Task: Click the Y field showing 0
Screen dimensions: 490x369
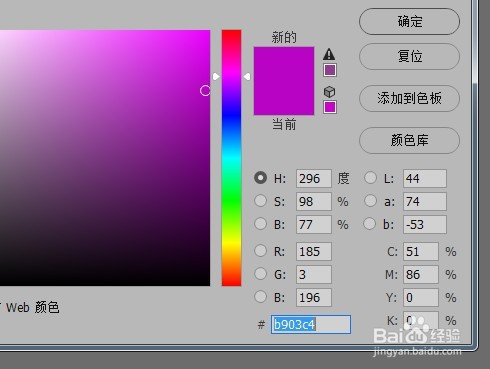Action: pyautogui.click(x=421, y=297)
